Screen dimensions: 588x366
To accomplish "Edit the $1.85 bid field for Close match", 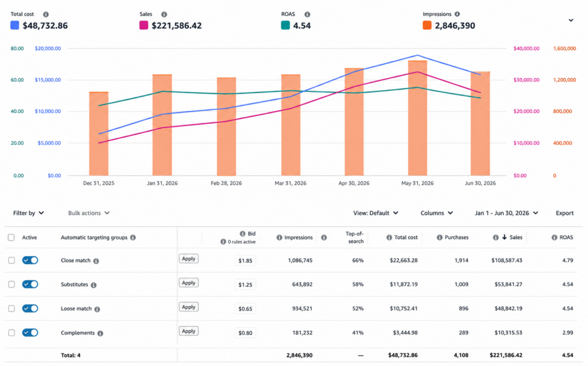I will coord(245,260).
